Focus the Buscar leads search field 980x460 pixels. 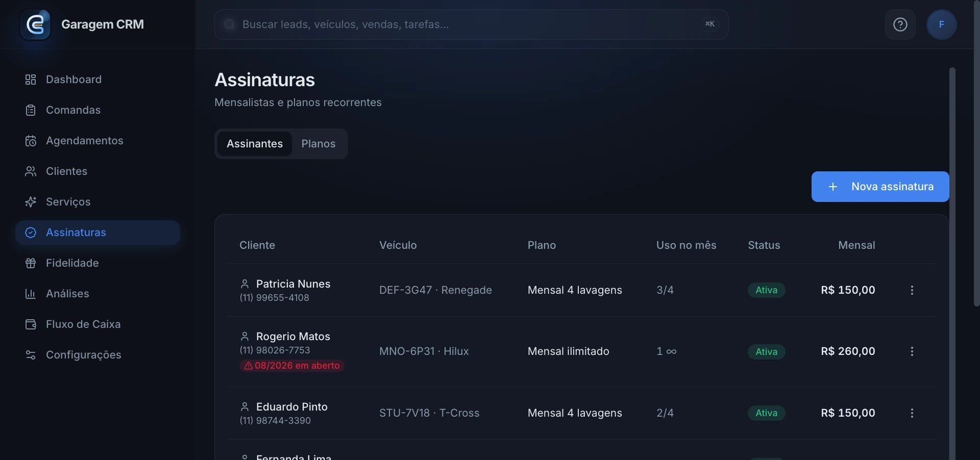[471, 24]
